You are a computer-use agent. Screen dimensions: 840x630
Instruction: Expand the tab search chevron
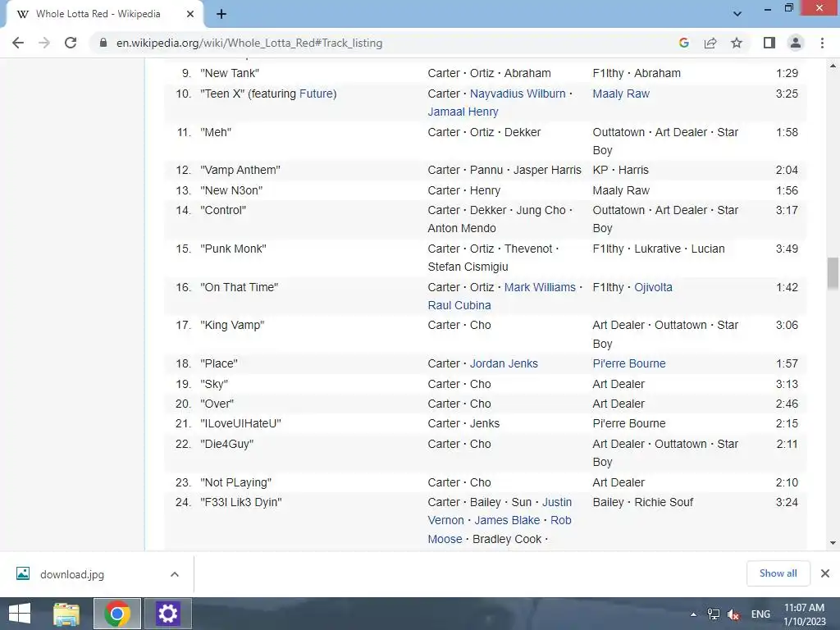[737, 14]
